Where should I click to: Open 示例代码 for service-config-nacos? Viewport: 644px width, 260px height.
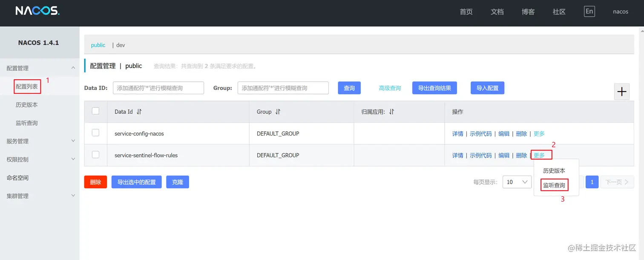pyautogui.click(x=481, y=134)
